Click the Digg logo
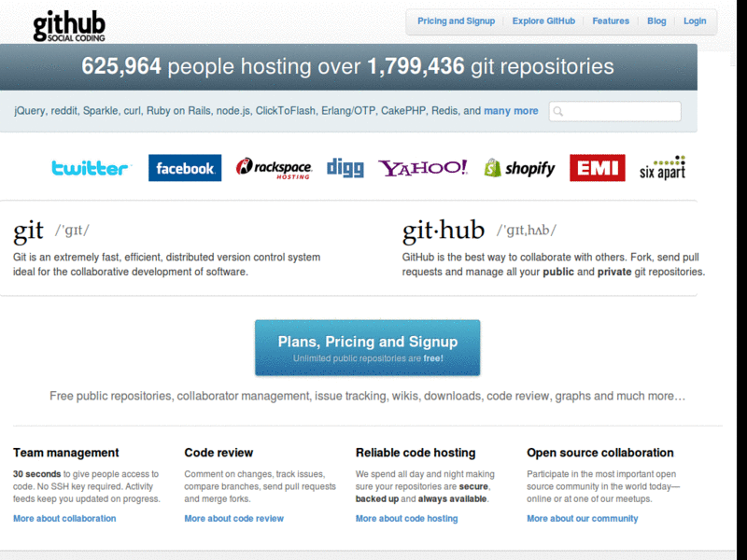The height and width of the screenshot is (560, 747). tap(345, 168)
